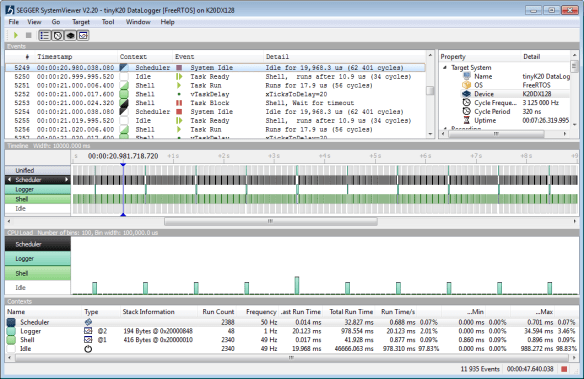Click the timeline scrollbar left arrow
This screenshot has height=379, width=584.
(x=9, y=222)
